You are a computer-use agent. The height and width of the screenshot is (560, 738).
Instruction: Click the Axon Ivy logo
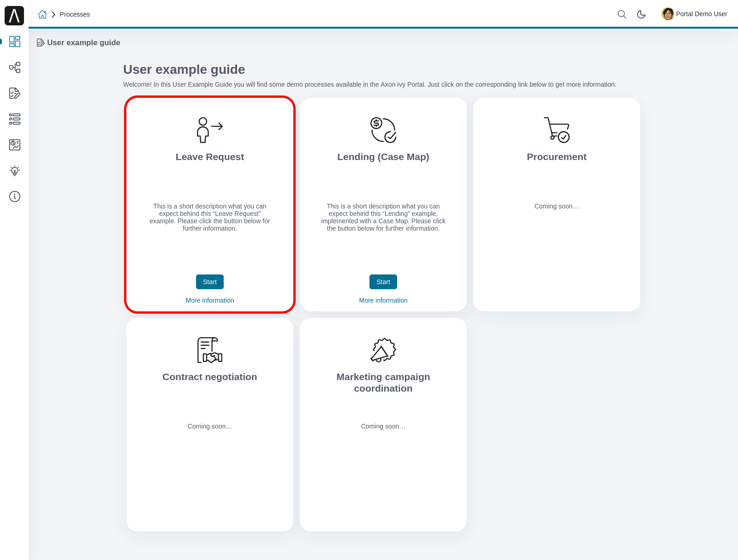coord(14,15)
